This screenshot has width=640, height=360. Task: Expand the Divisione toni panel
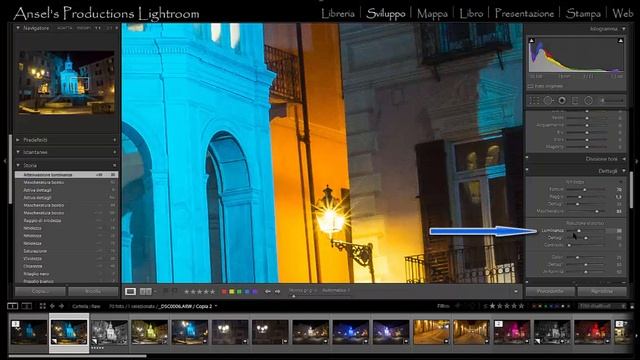(x=624, y=159)
